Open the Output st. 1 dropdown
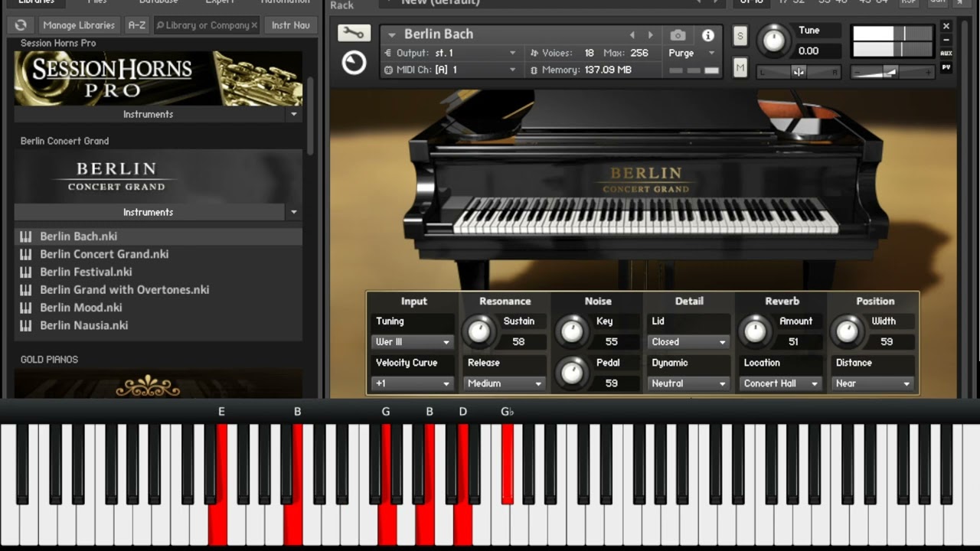980x551 pixels. point(451,53)
